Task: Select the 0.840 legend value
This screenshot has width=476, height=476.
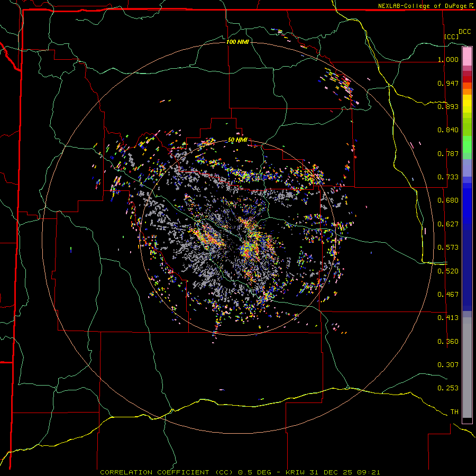Action: click(x=448, y=130)
